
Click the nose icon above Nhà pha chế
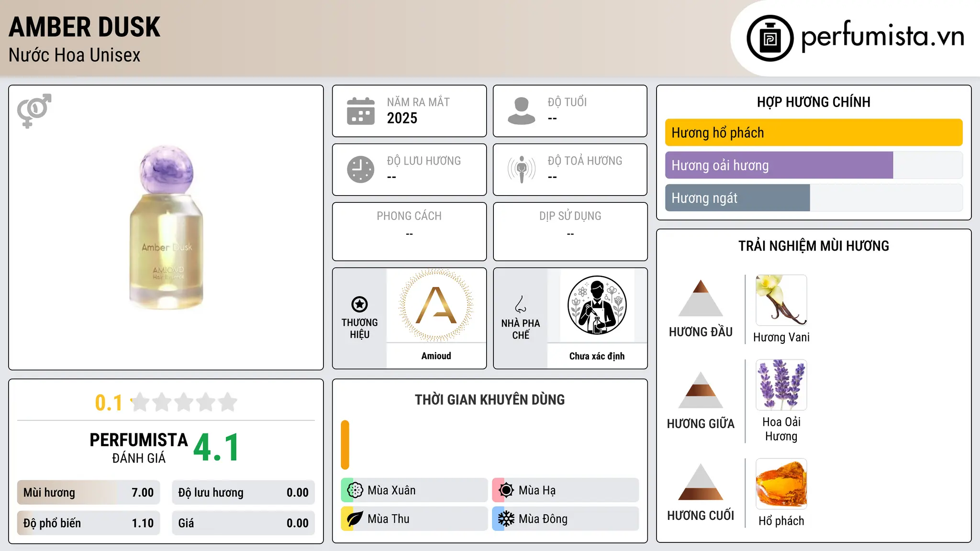pos(521,304)
